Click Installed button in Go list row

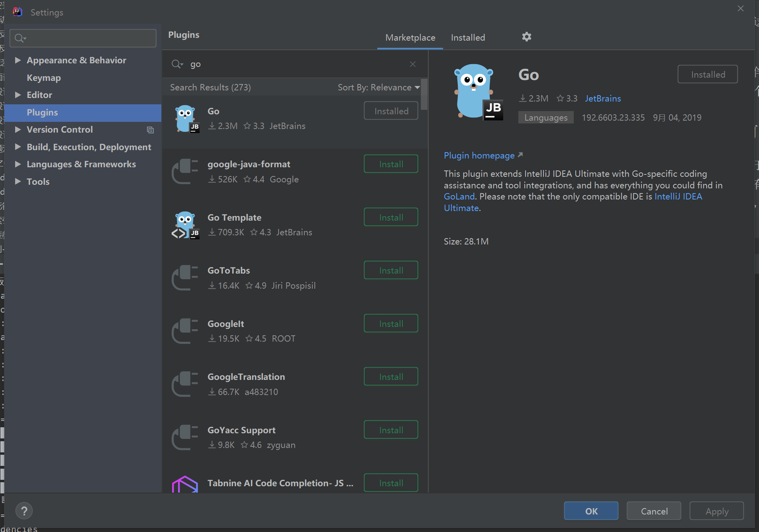click(391, 111)
